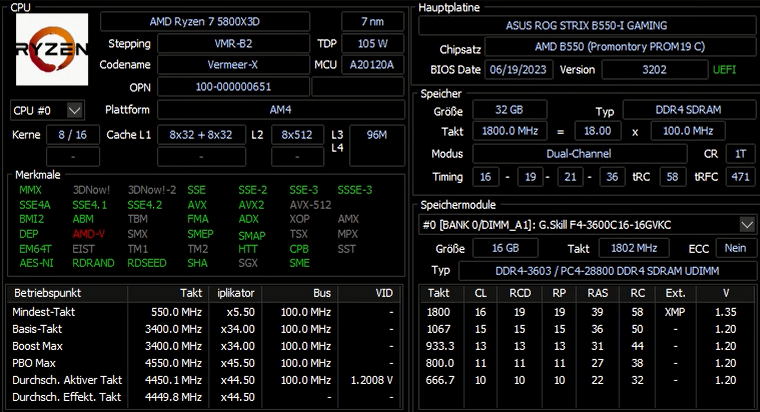Select the tRFC value 471
The image size is (760, 412).
pyautogui.click(x=740, y=176)
